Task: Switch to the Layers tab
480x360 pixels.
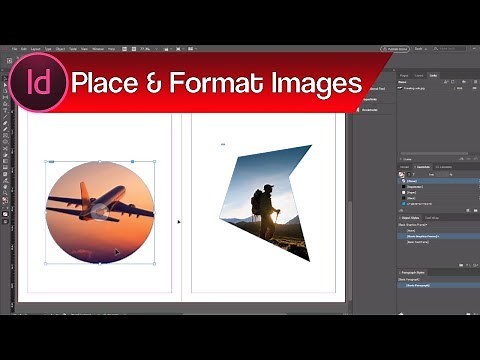Action: tap(419, 76)
